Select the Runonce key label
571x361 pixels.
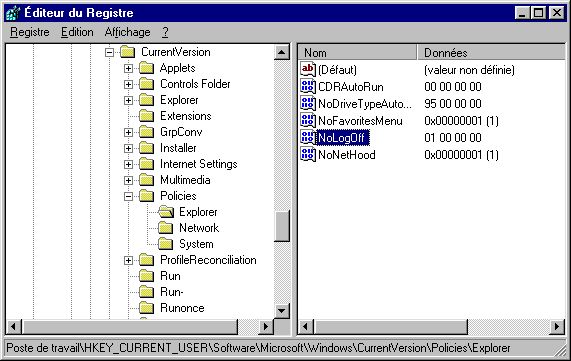pos(182,308)
